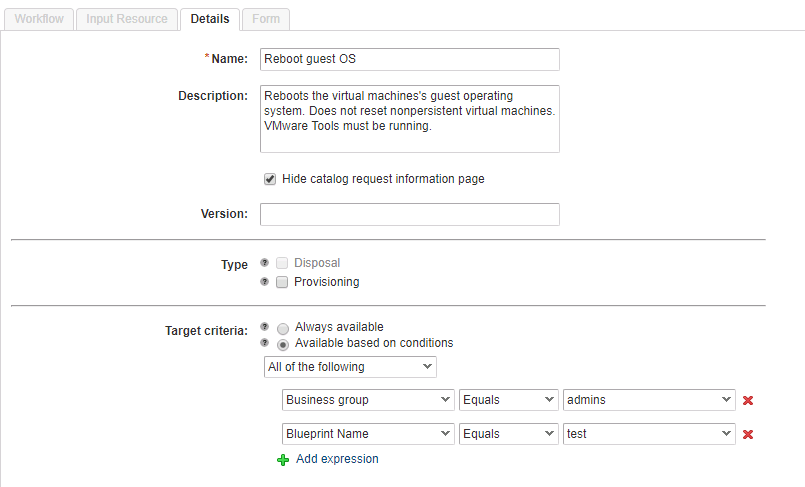Open the Blueprint Name field dropdown
The image size is (805, 487).
point(368,434)
